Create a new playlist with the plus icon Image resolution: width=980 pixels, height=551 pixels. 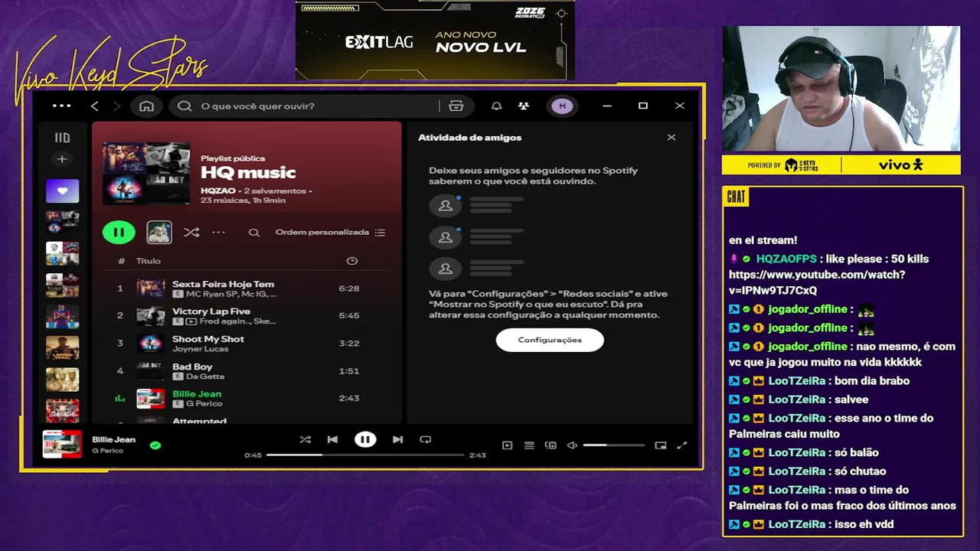pos(62,159)
